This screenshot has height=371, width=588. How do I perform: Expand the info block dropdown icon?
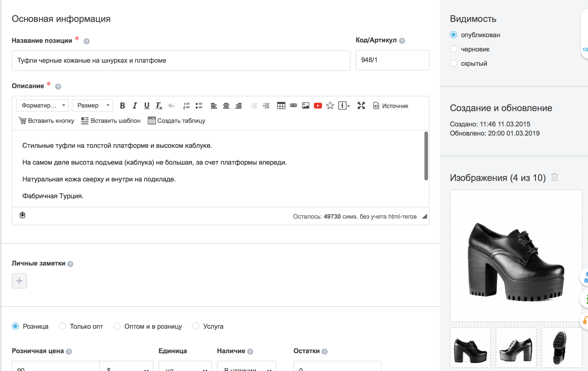[344, 105]
